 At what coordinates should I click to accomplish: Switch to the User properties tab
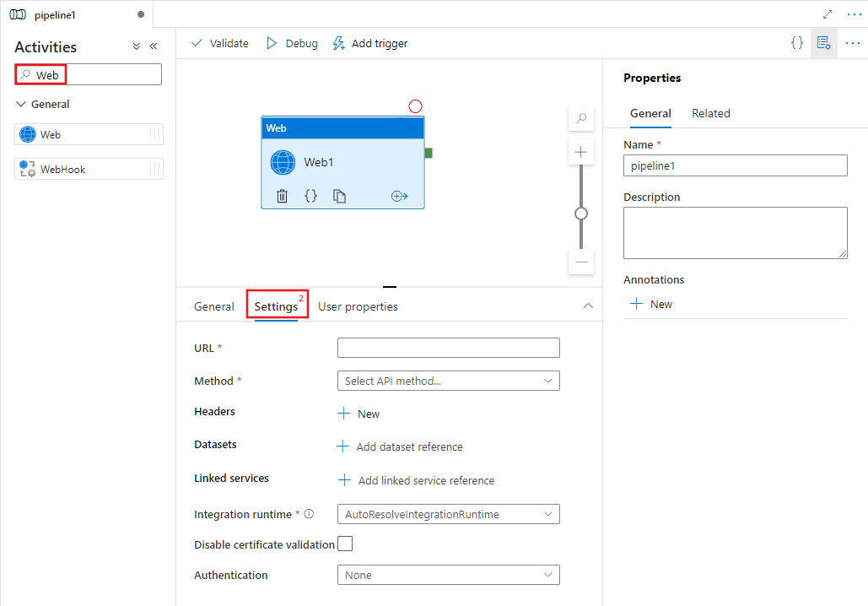[358, 306]
